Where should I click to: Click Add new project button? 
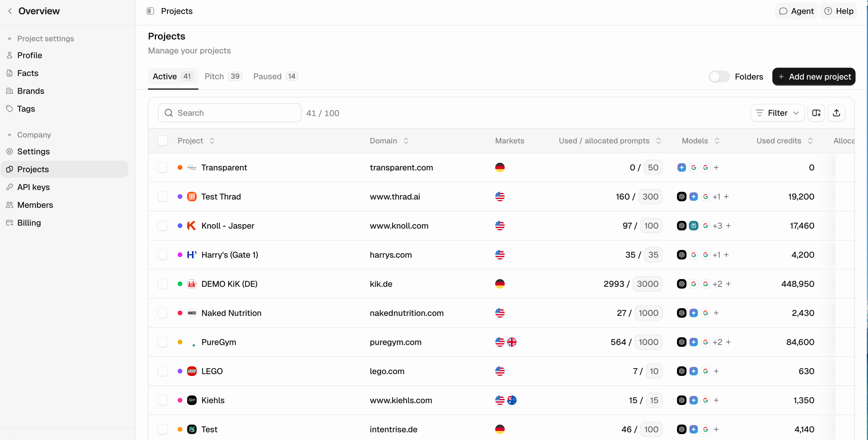(x=813, y=77)
